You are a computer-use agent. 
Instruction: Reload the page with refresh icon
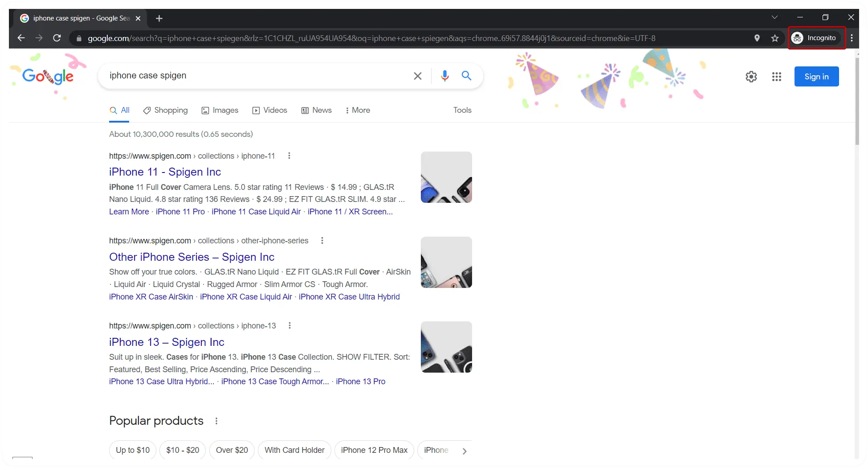(x=57, y=38)
